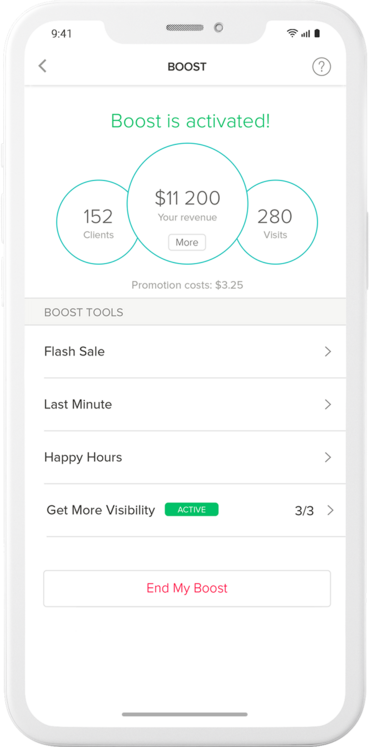Go back using the left arrow icon
Screen dimensions: 370x747
[43, 66]
